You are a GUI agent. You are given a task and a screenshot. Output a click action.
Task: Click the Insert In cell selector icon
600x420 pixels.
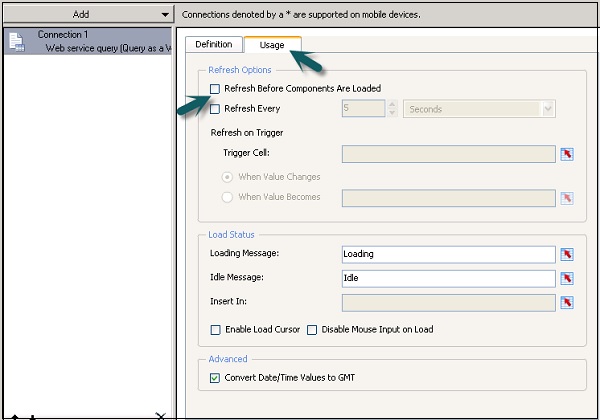pos(568,302)
